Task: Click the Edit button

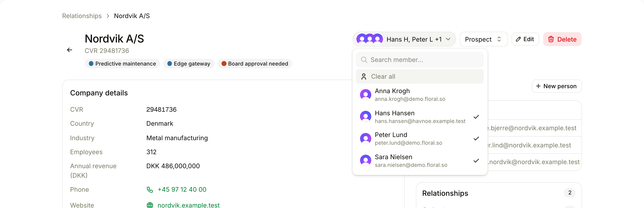Action: [525, 39]
